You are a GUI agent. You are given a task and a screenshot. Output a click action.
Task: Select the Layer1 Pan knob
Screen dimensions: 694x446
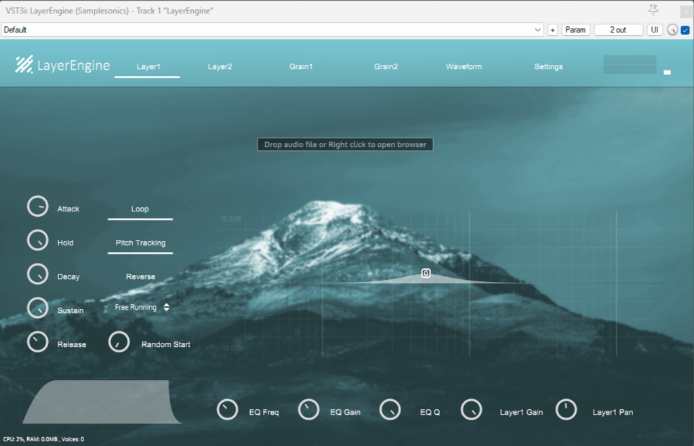pyautogui.click(x=566, y=410)
